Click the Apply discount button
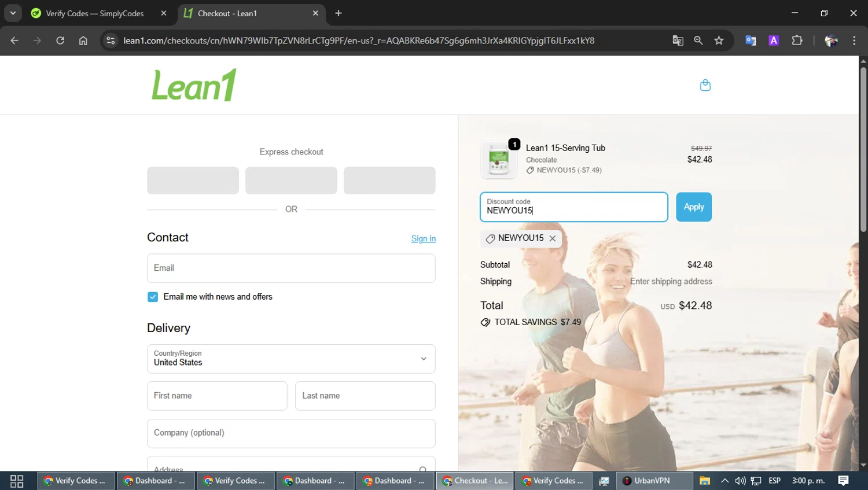868x490 pixels. (694, 207)
